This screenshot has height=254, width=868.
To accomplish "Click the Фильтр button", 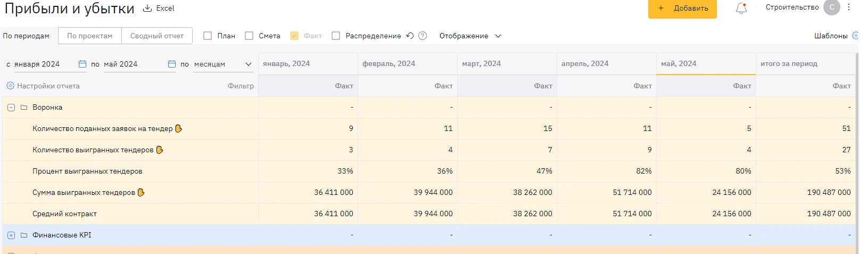I will pyautogui.click(x=241, y=86).
